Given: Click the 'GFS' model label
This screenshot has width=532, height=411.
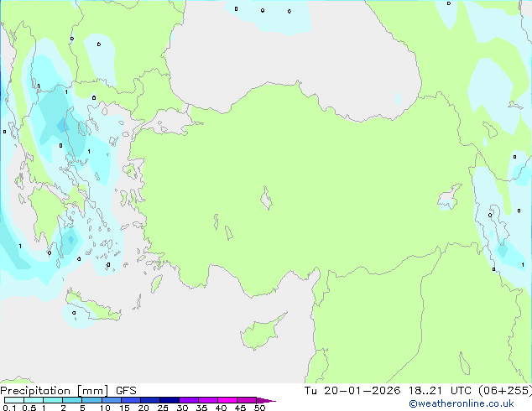Looking at the screenshot, I should [126, 391].
